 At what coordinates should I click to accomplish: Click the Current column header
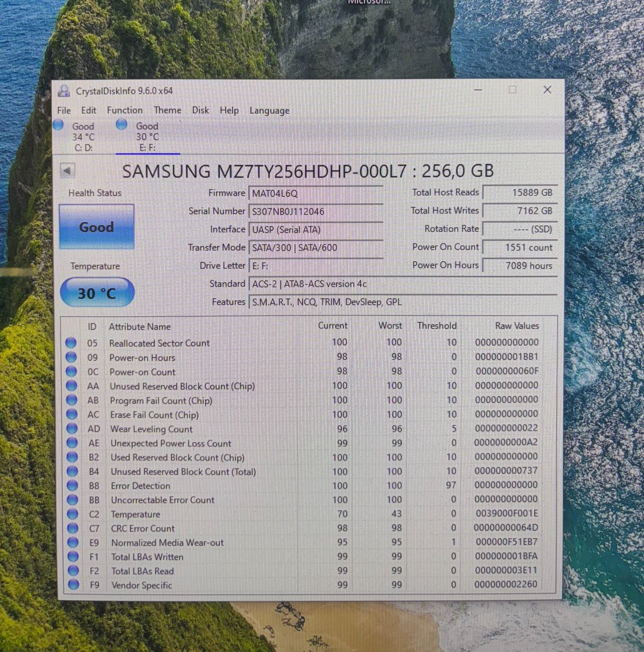pos(333,326)
